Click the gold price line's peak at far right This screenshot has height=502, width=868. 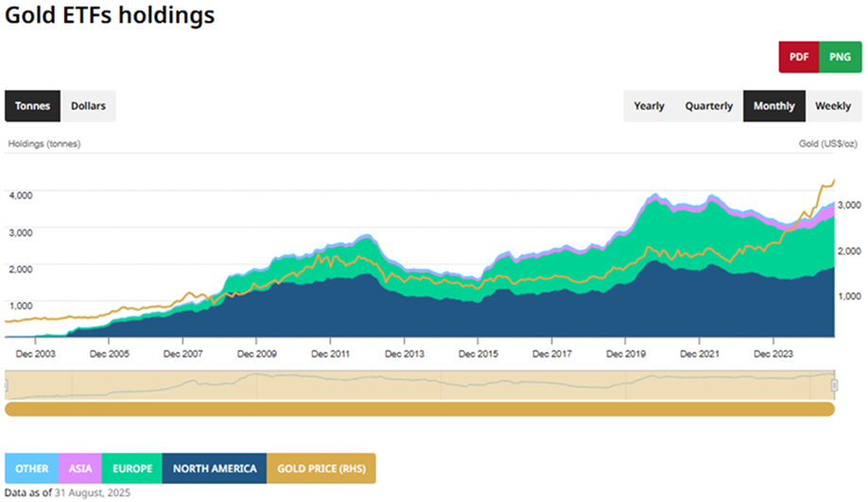(832, 182)
